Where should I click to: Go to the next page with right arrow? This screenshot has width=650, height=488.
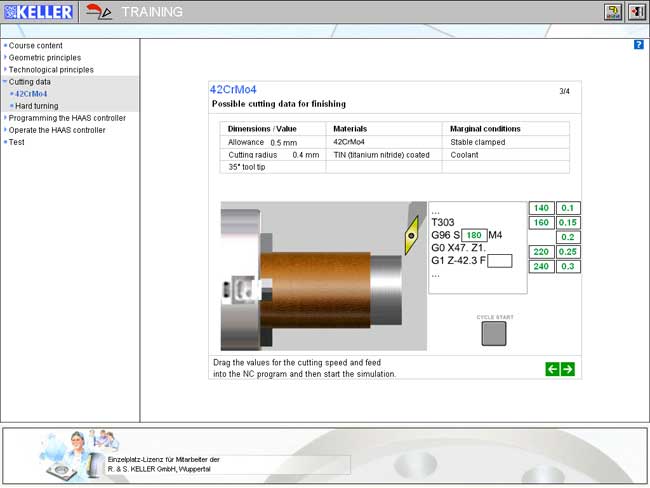(568, 369)
